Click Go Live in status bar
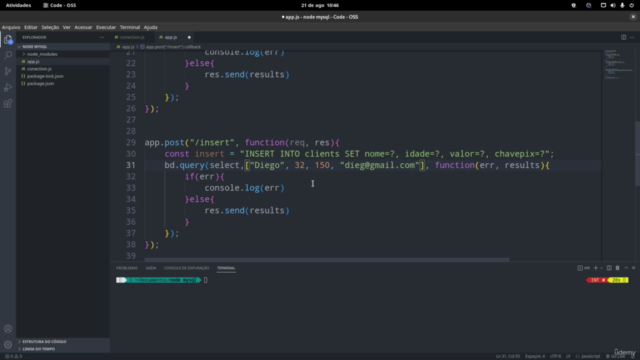 click(x=615, y=356)
